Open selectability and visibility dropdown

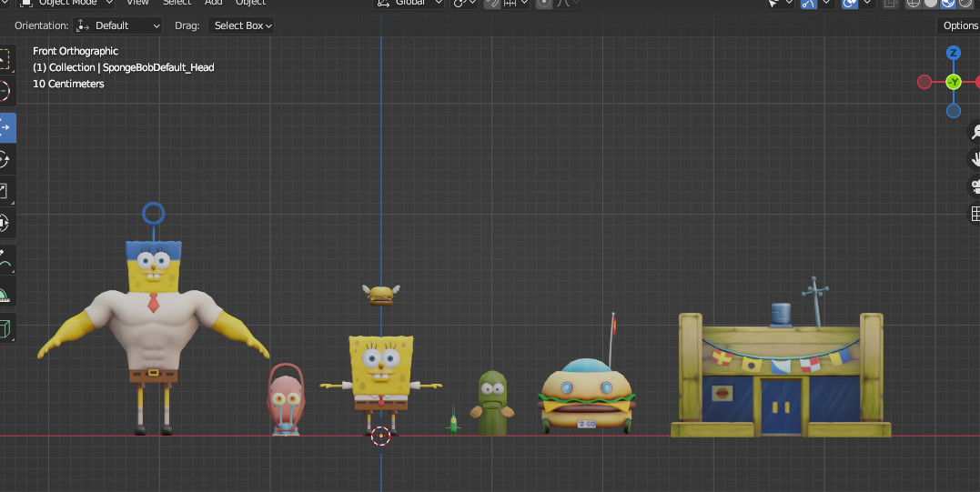coord(780,3)
